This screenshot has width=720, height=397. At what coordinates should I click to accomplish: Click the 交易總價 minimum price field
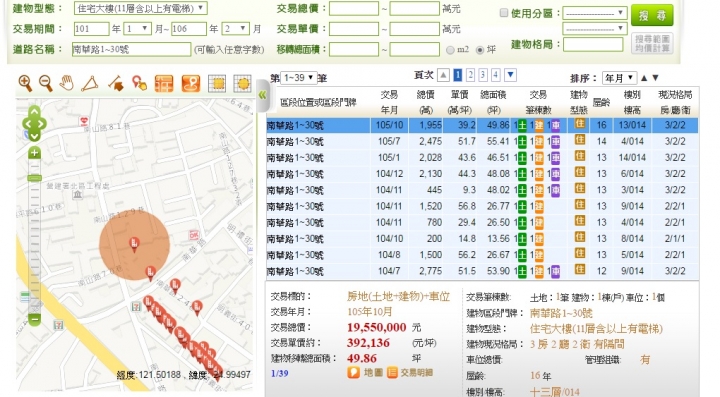[x=354, y=9]
